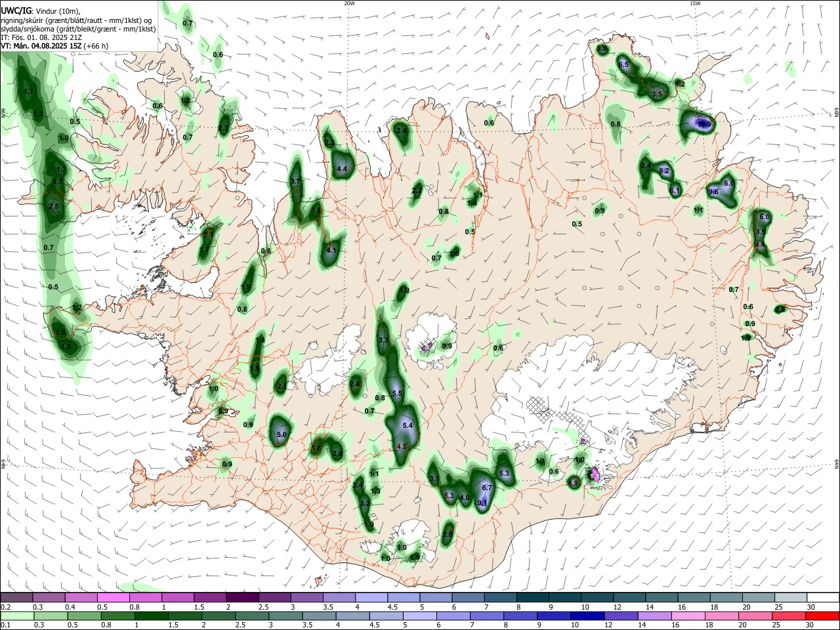Pick the white 30 swatch on the upper scale

coord(823,598)
